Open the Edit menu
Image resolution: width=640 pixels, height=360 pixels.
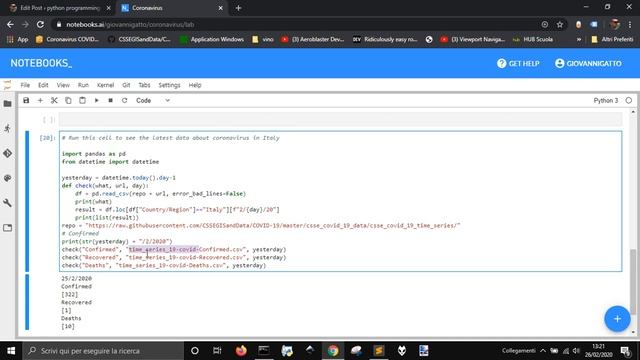click(43, 85)
